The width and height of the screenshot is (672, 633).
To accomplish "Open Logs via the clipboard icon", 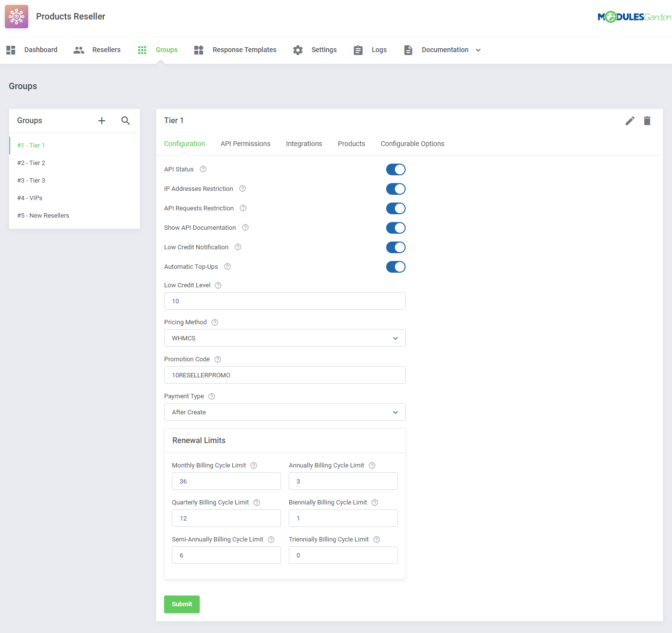I will pyautogui.click(x=358, y=50).
